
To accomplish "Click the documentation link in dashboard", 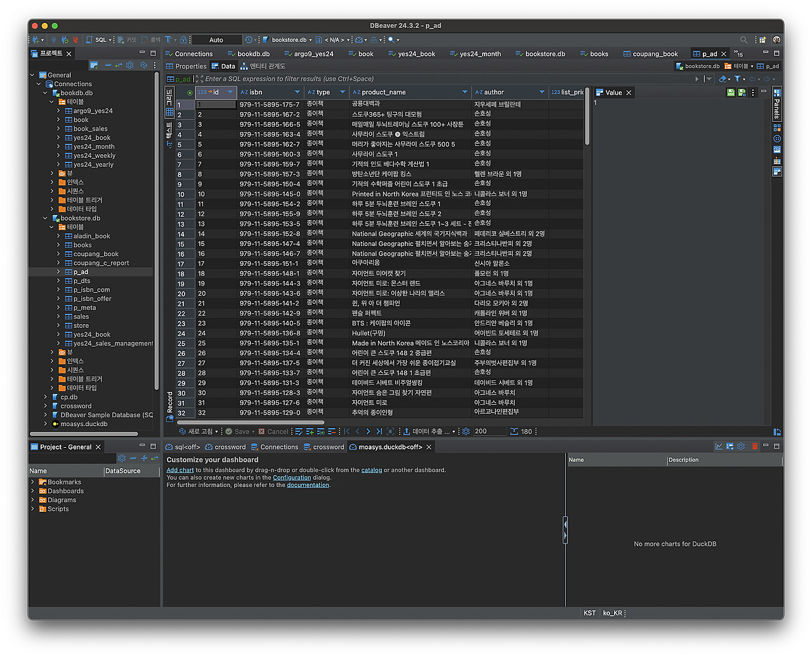I will pyautogui.click(x=308, y=485).
